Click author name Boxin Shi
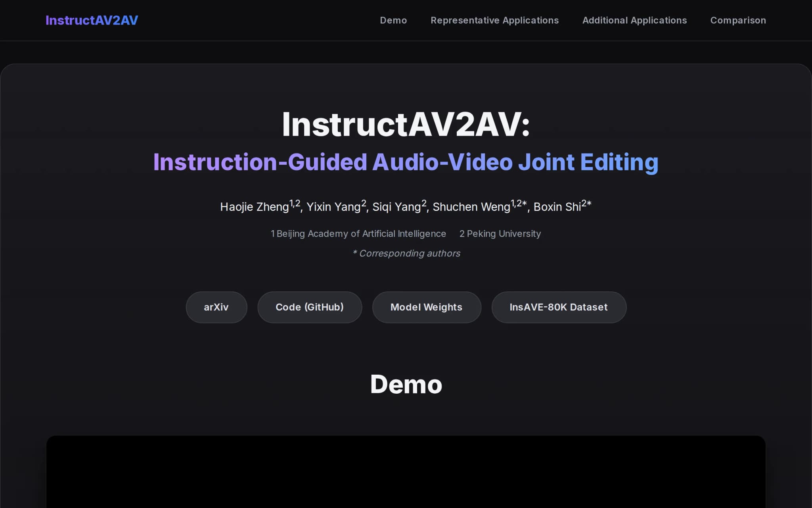Screen dimensions: 812x508 coord(557,207)
